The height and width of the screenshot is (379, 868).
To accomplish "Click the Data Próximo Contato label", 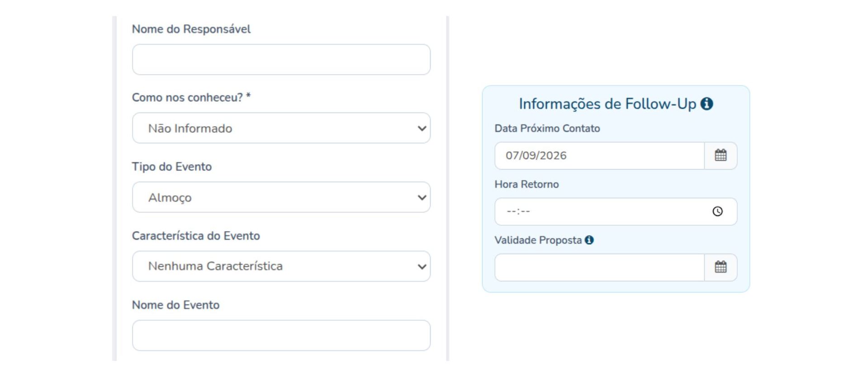I will (x=547, y=128).
